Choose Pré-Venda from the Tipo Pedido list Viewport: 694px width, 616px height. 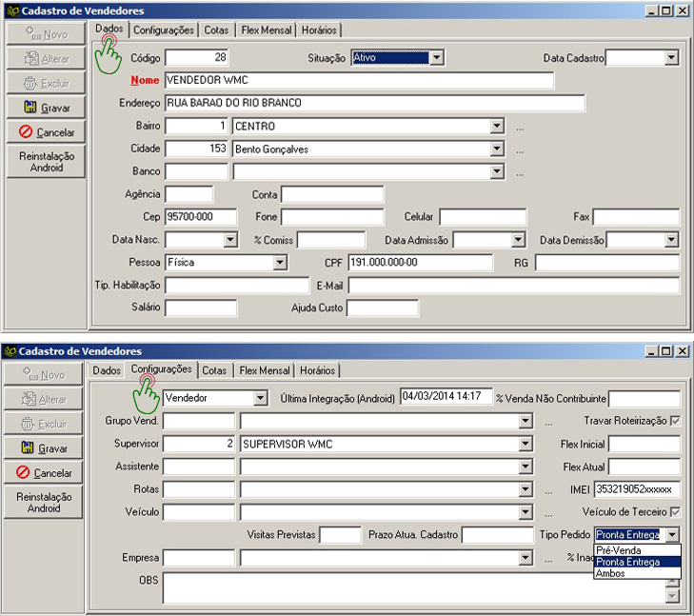tap(617, 550)
